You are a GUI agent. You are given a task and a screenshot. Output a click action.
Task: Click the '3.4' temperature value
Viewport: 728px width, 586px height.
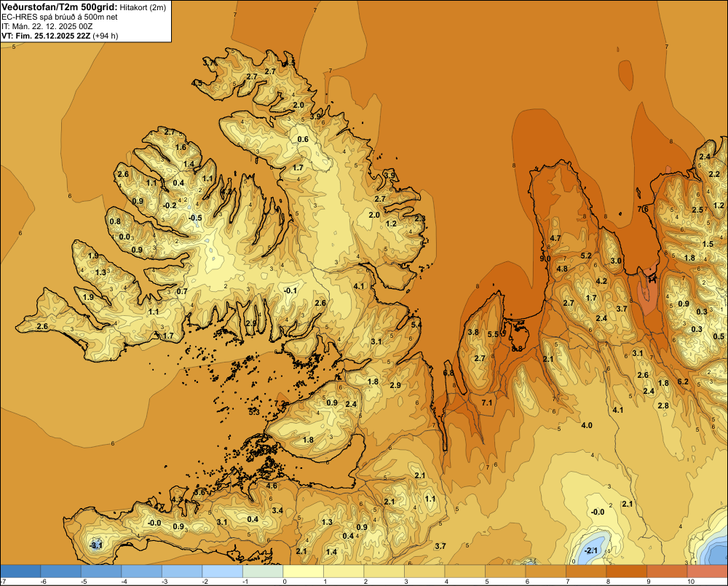click(277, 510)
